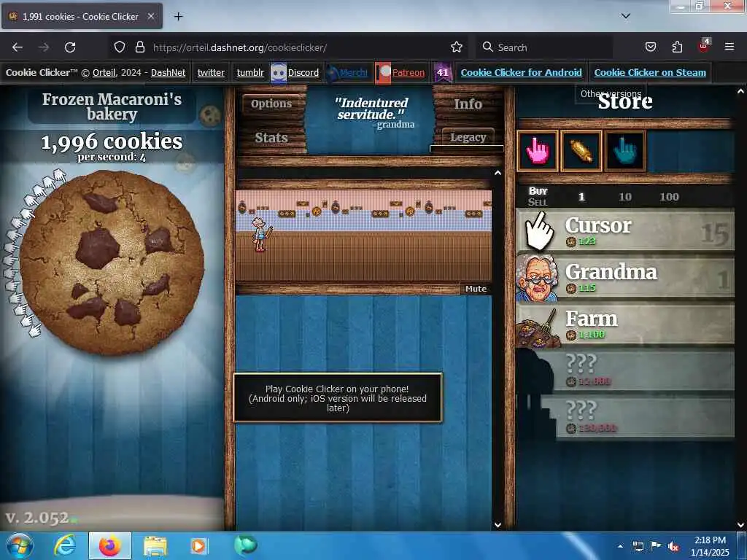This screenshot has width=747, height=560.
Task: Click the browser back button
Action: (x=18, y=47)
